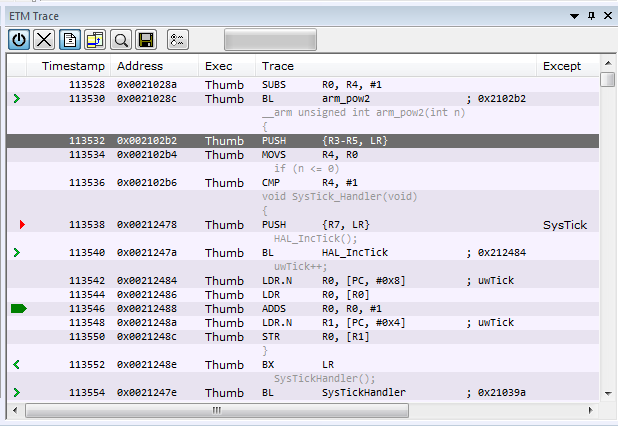Toggle source view in trace toolbar
Image resolution: width=618 pixels, height=426 pixels.
[x=70, y=39]
